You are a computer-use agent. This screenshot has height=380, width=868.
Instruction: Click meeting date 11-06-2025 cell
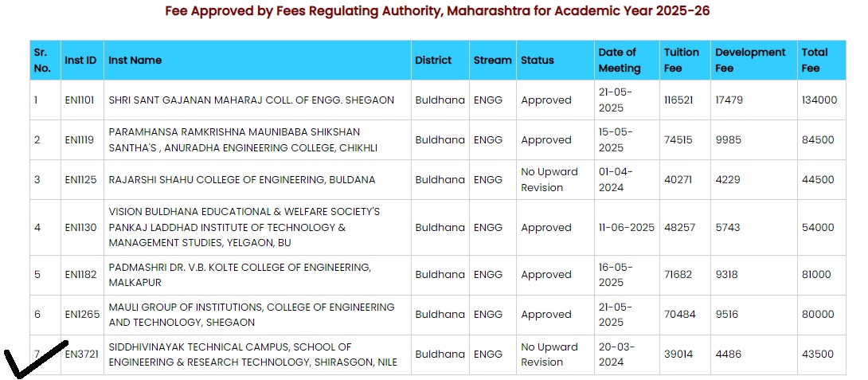tap(626, 227)
